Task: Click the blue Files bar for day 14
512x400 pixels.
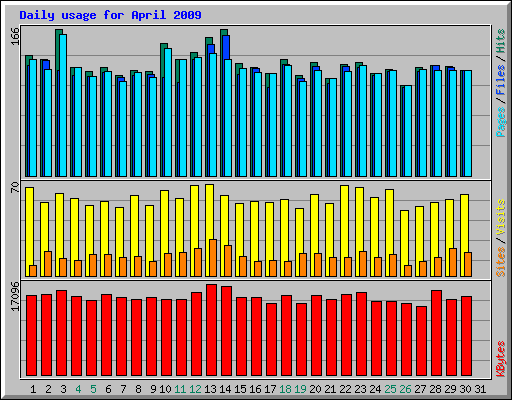Action: 226,47
